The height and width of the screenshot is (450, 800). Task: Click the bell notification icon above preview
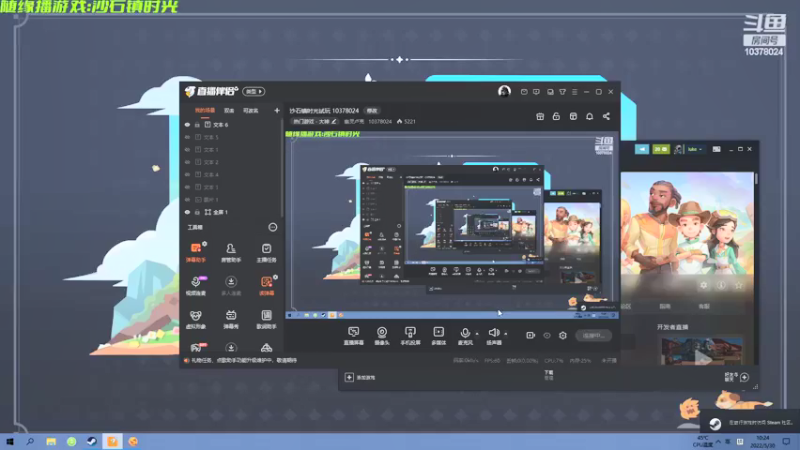pyautogui.click(x=589, y=116)
